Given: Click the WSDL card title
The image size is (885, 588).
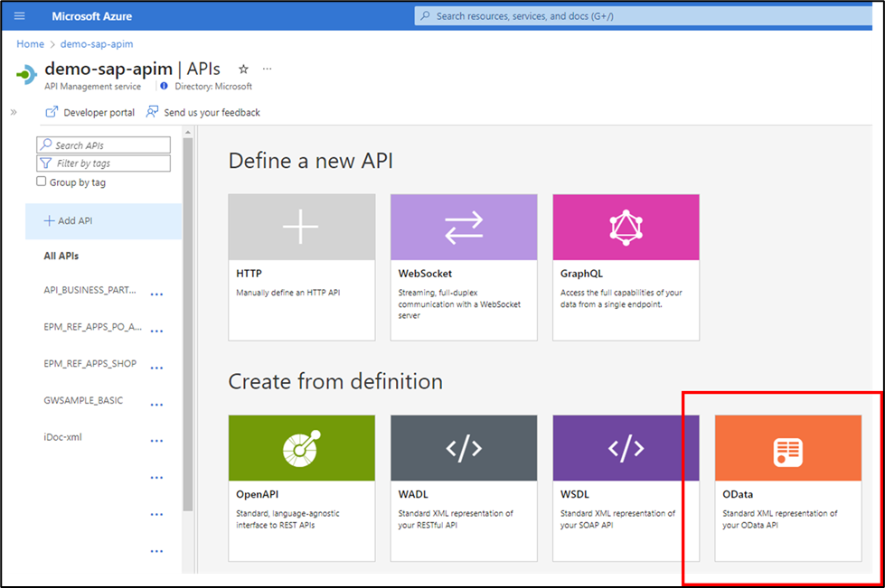Looking at the screenshot, I should (x=575, y=494).
